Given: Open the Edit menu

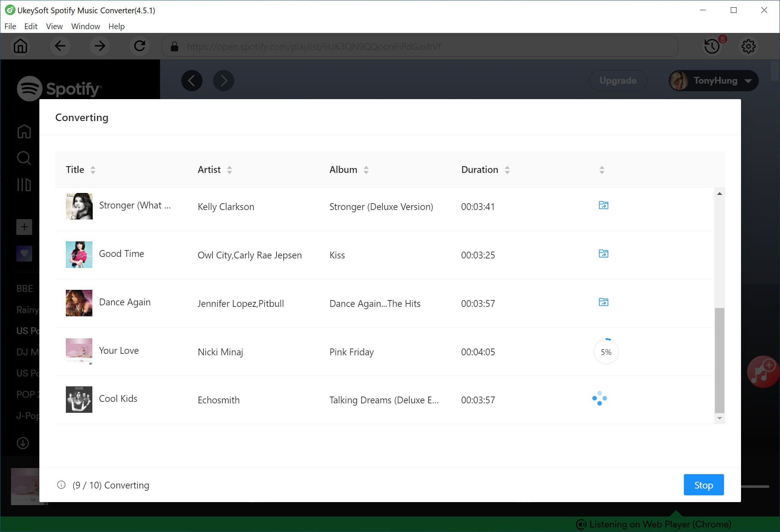Looking at the screenshot, I should [x=31, y=26].
